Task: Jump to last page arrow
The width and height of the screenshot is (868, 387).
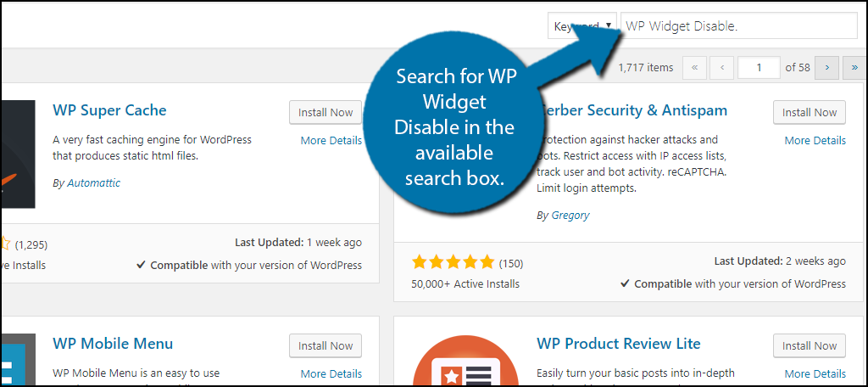Action: tap(854, 68)
